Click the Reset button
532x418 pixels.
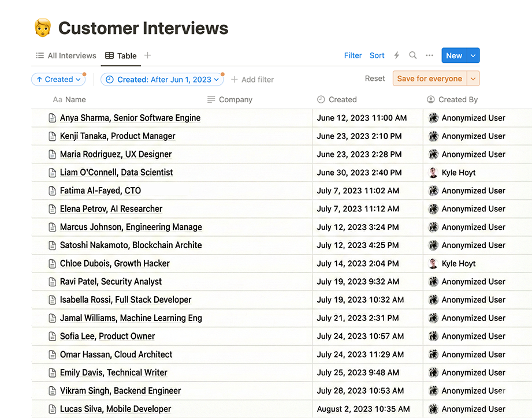375,79
